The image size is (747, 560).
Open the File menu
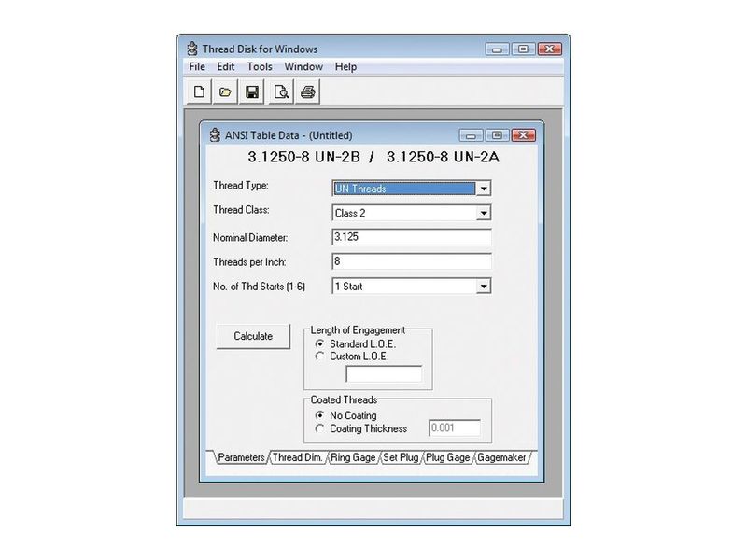coord(197,66)
